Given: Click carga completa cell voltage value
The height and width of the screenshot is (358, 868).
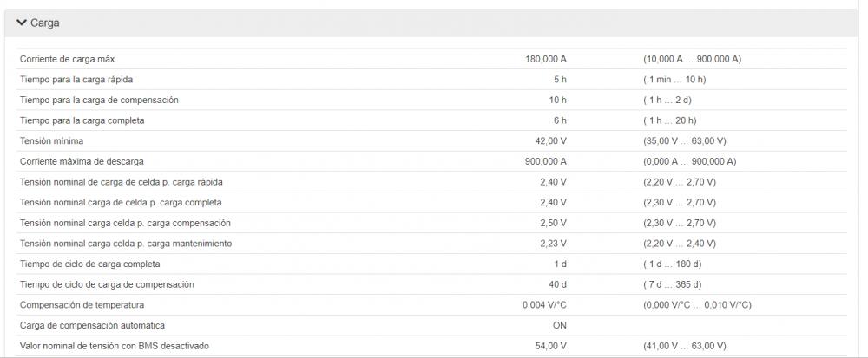Looking at the screenshot, I should 554,202.
